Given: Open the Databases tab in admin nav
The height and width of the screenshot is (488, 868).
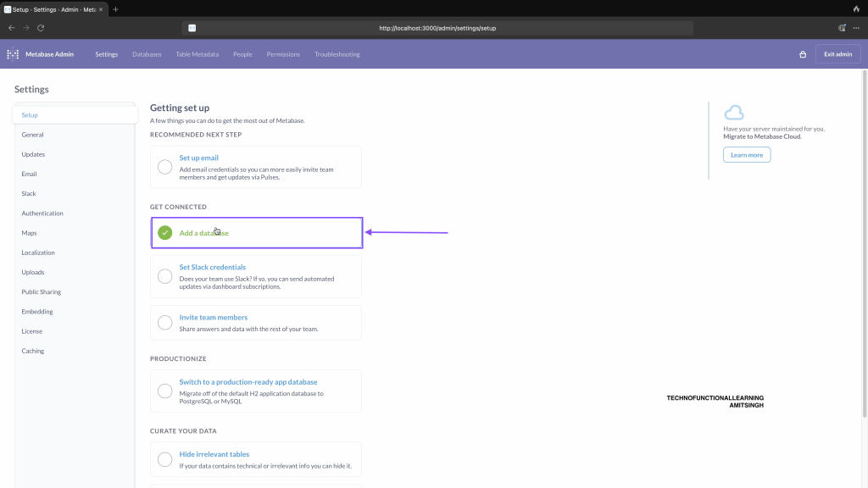Looking at the screenshot, I should coord(147,54).
